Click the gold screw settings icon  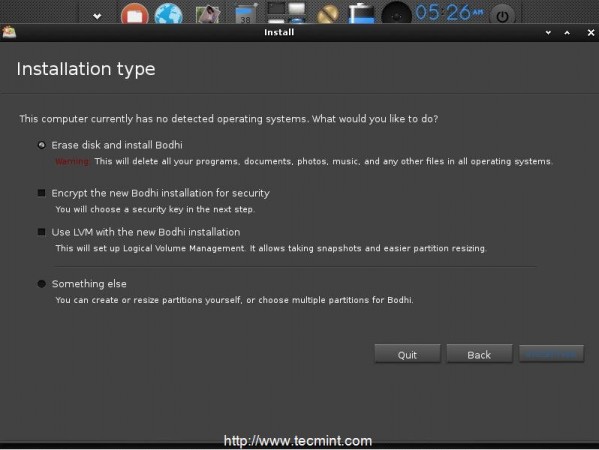pos(327,15)
